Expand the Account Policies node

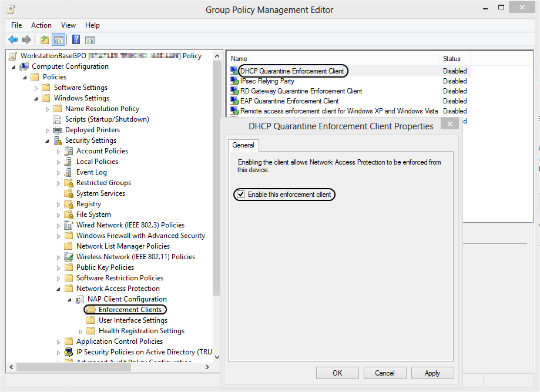tap(58, 150)
